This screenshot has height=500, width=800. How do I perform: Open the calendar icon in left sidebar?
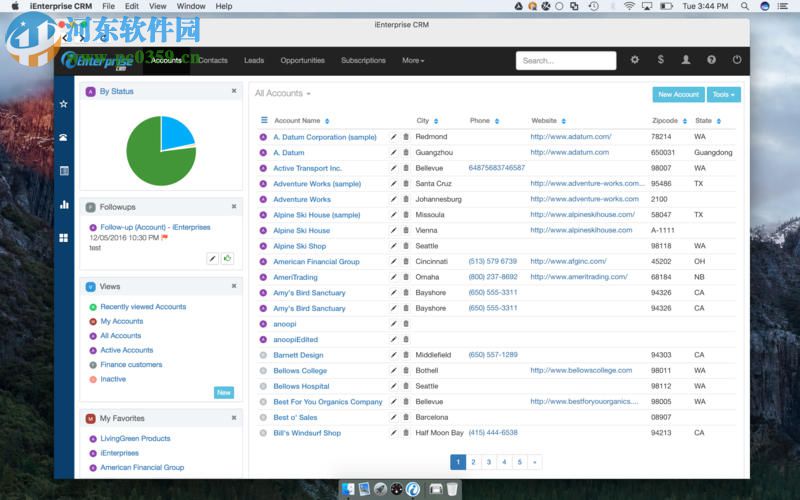(64, 171)
